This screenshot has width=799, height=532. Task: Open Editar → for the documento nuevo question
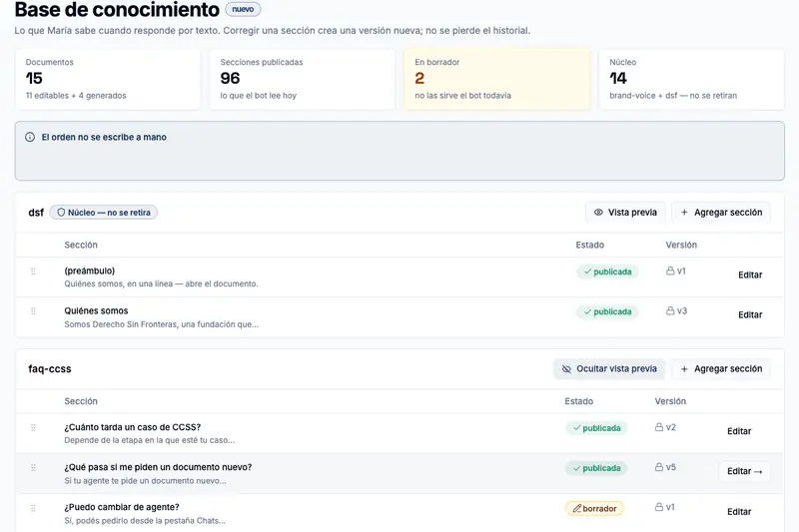[x=744, y=471]
